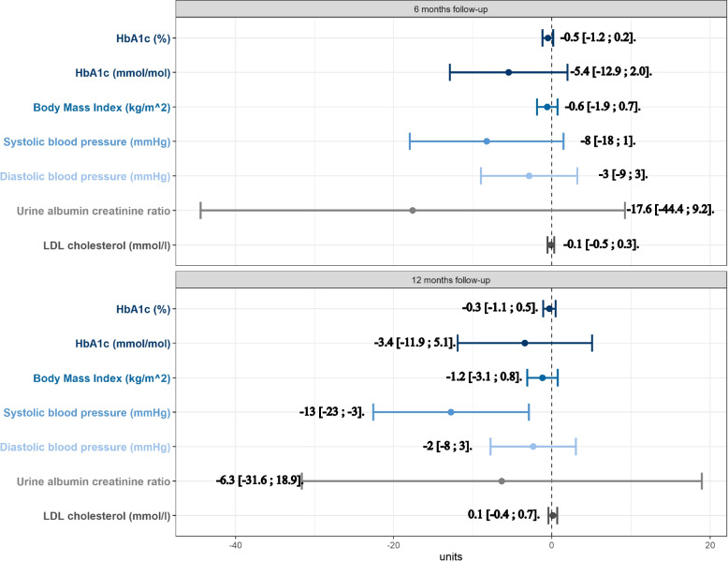Select 'HbA1c (mmol/mol)' label in 6 months panel

point(123,73)
